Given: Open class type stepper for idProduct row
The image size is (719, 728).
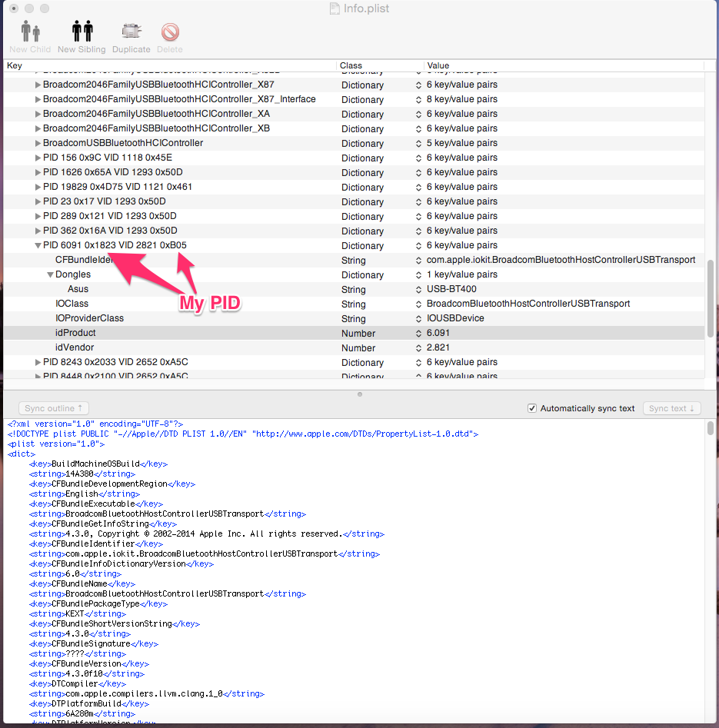Looking at the screenshot, I should 419,334.
